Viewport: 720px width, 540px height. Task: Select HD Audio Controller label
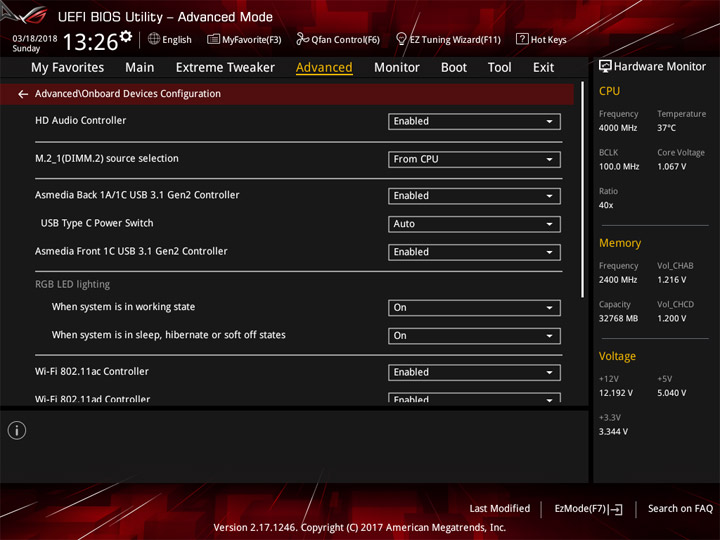pos(80,120)
